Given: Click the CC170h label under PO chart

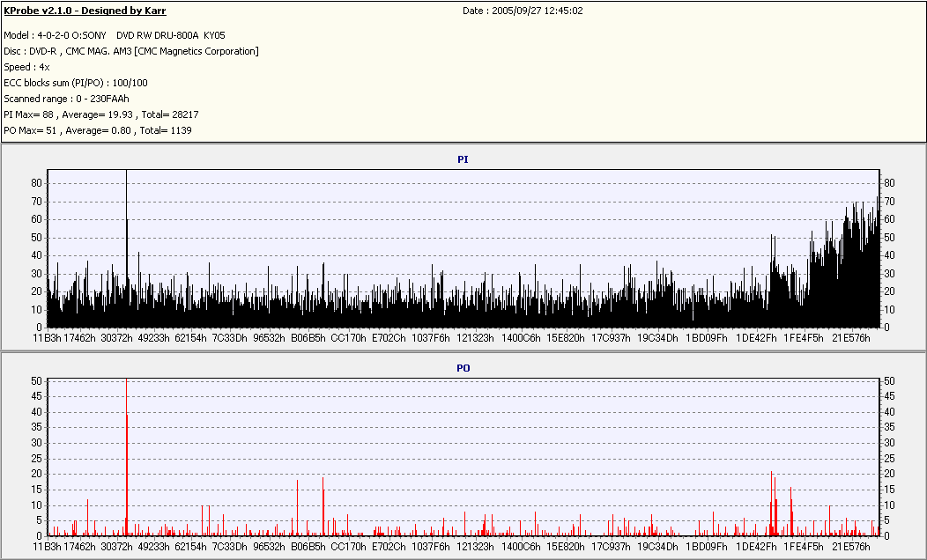Looking at the screenshot, I should coord(349,546).
